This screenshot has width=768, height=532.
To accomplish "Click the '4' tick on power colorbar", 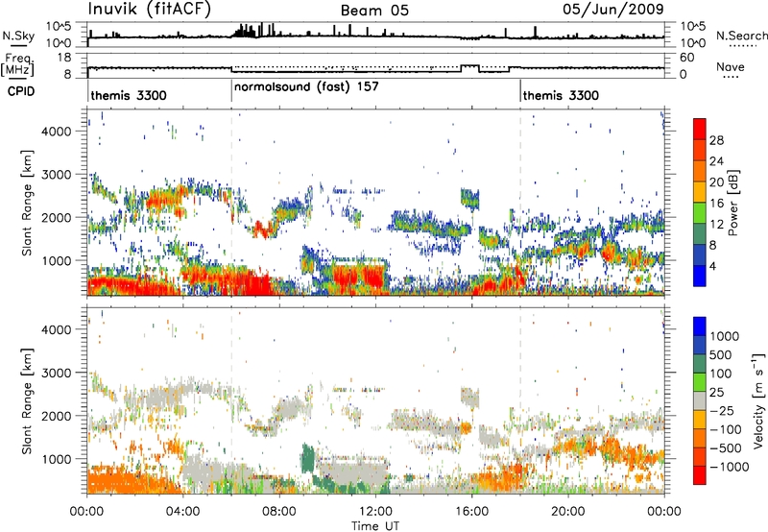I will [712, 266].
